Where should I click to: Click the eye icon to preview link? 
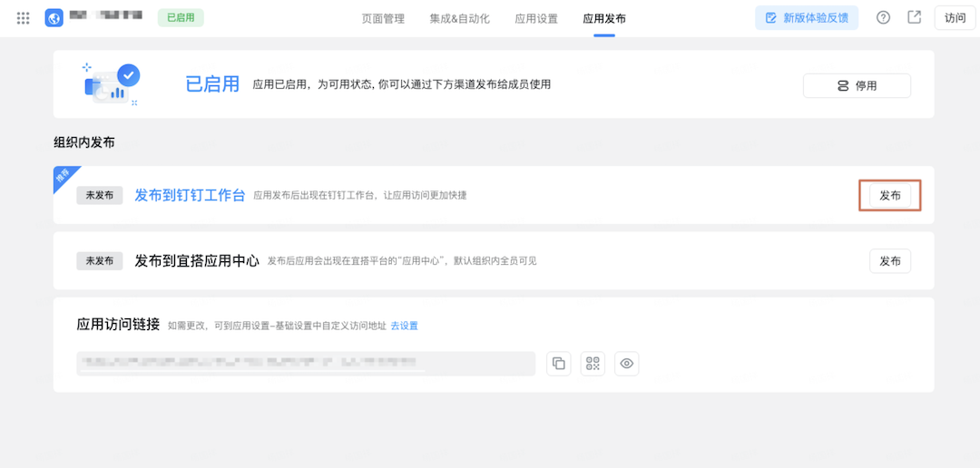pyautogui.click(x=626, y=364)
